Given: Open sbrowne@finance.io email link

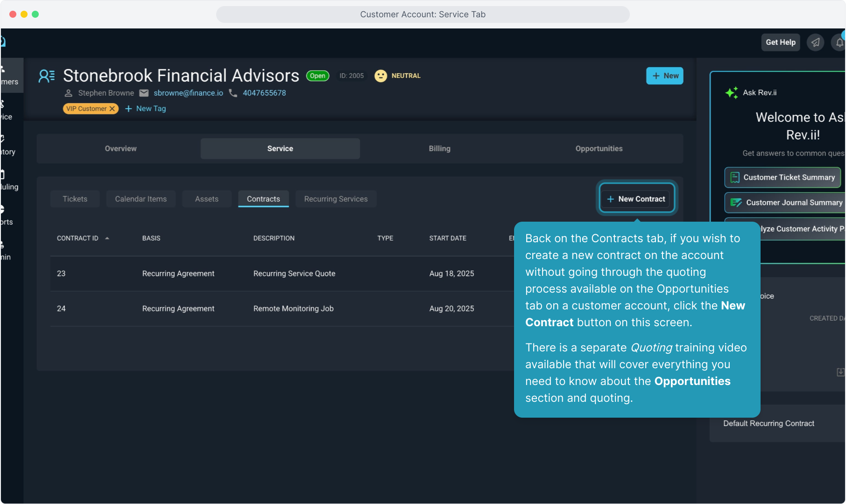Looking at the screenshot, I should [x=188, y=93].
